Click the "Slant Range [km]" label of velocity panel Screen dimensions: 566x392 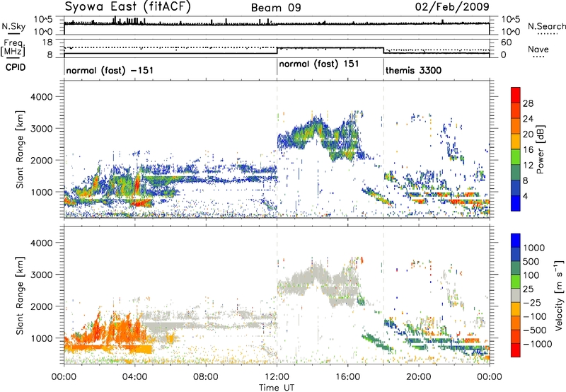click(x=20, y=296)
